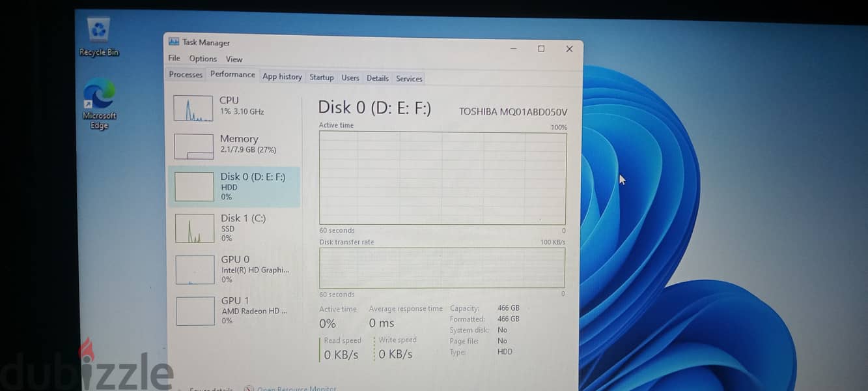Click the Formatted 466 GB value
Image resolution: width=868 pixels, height=391 pixels.
tap(509, 319)
